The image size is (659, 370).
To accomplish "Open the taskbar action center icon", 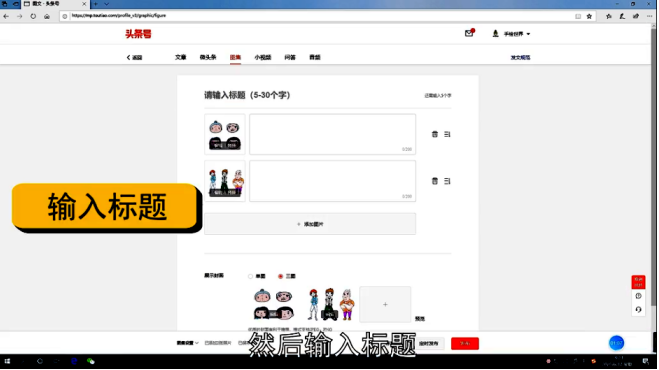I will [x=646, y=361].
